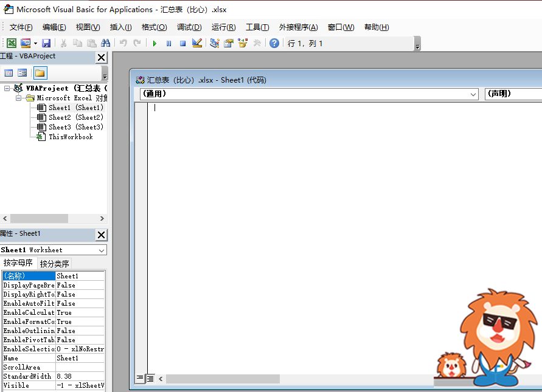Screen dimensions: 542x392
Task: Switch to the Microsoft Excel view icon
Action: pyautogui.click(x=12, y=43)
